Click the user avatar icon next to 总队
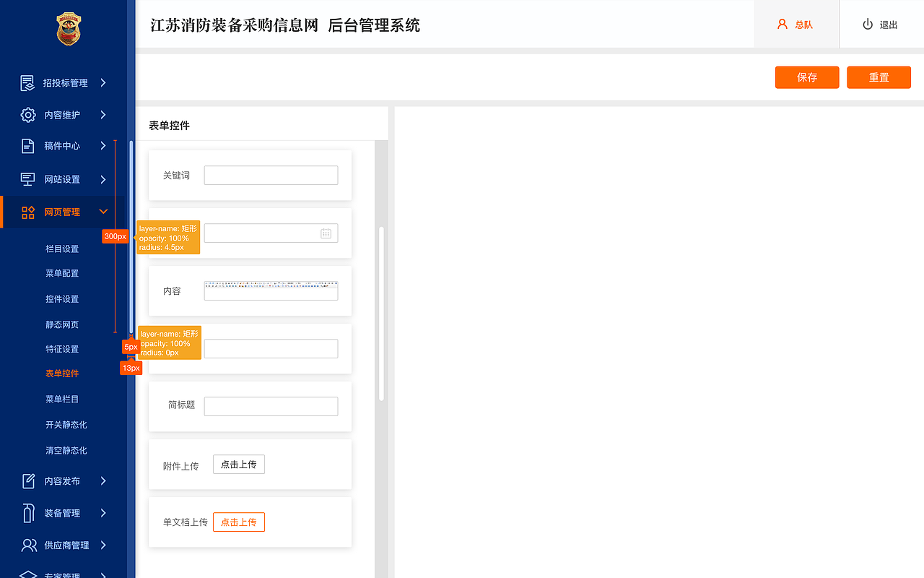This screenshot has width=924, height=578. (783, 24)
